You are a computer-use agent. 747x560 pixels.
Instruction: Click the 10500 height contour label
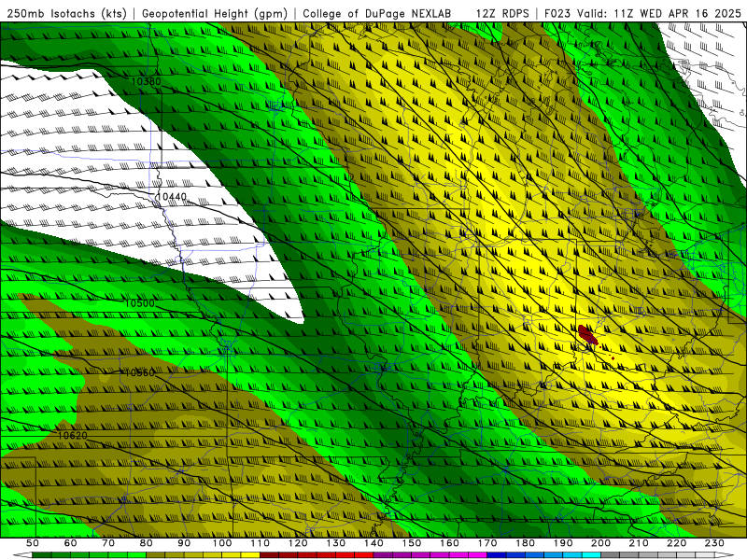tap(139, 303)
